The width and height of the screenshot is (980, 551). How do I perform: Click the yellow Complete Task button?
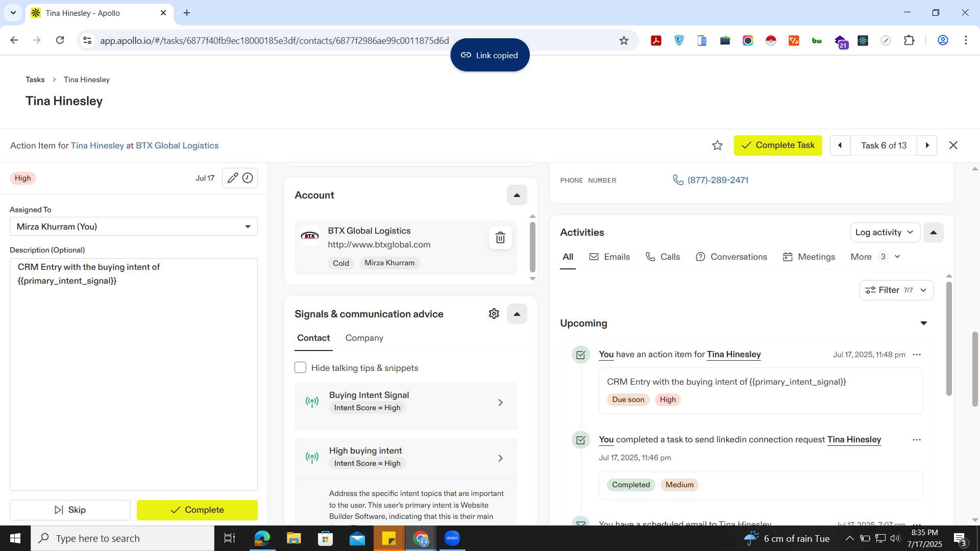coord(778,145)
